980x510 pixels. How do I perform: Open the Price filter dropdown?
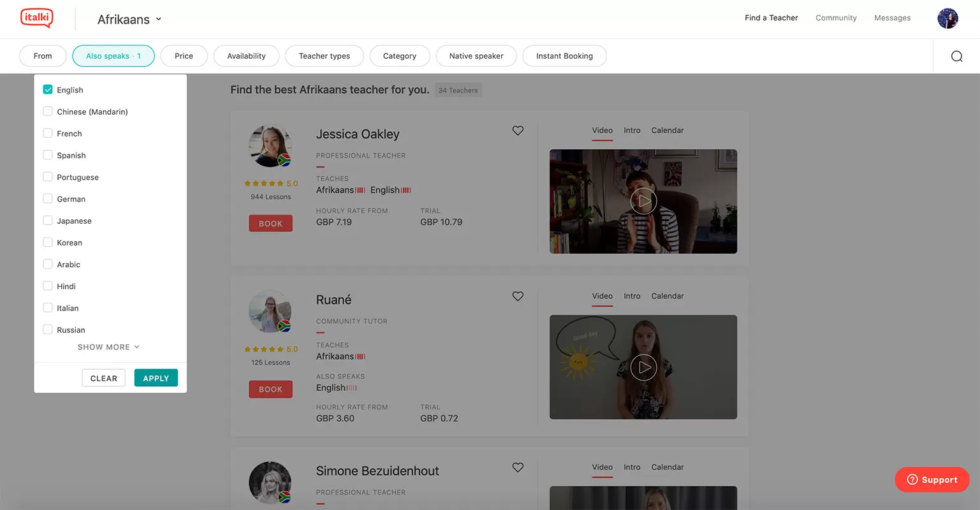click(184, 56)
